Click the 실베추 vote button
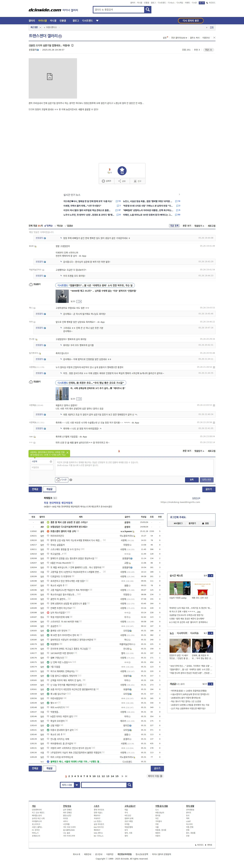This screenshot has height=868, width=244. (x=106, y=181)
